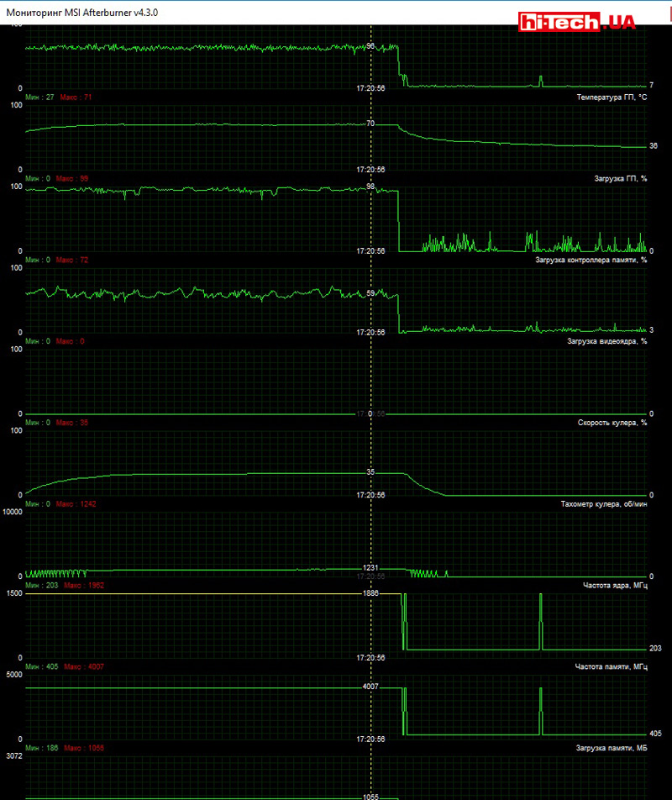Click the 4007 value marker on the memory clock graph
The image size is (672, 800).
click(x=370, y=687)
